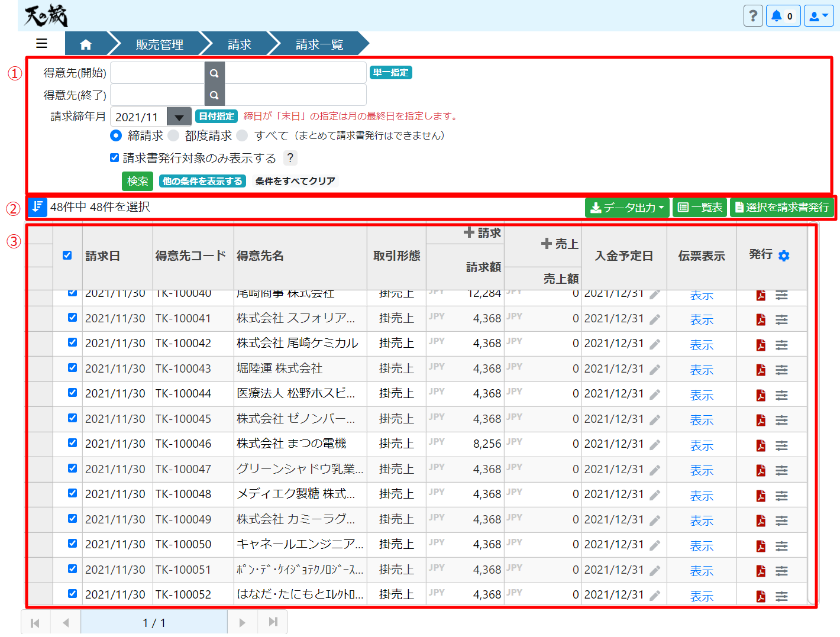This screenshot has height=637, width=840.
Task: Open PDF for TK-100052 row
Action: [x=761, y=596]
